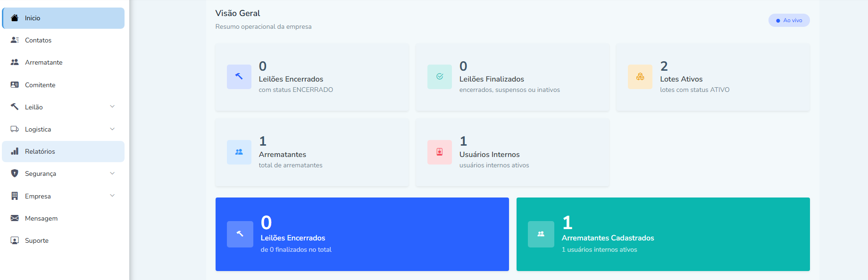Click the support person icon beside Suporte
Viewport: 868px width, 280px height.
click(x=15, y=240)
